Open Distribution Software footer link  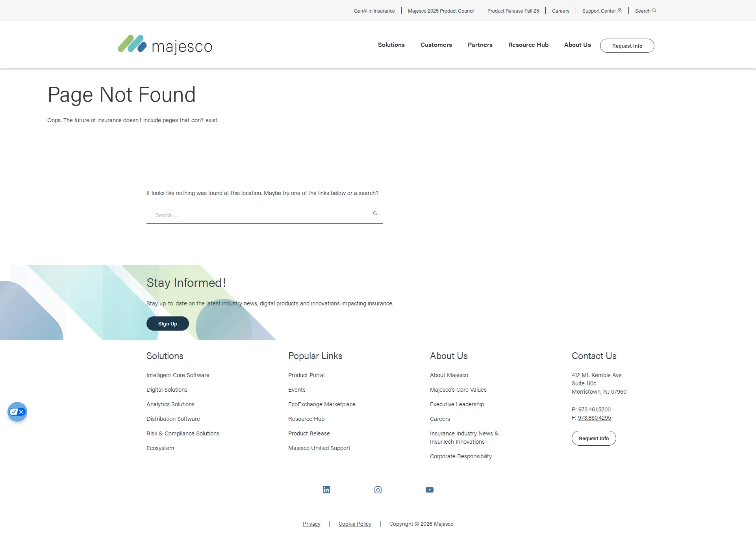point(173,419)
